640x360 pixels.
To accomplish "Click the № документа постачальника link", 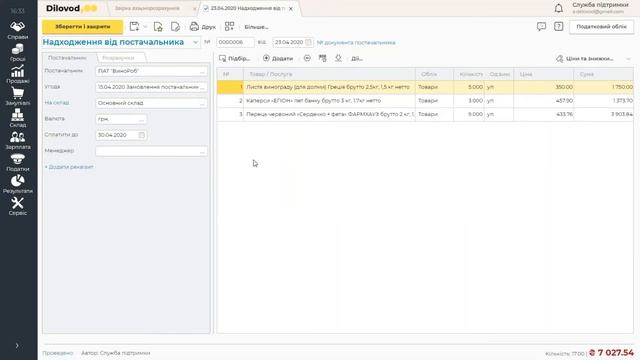I will [356, 42].
